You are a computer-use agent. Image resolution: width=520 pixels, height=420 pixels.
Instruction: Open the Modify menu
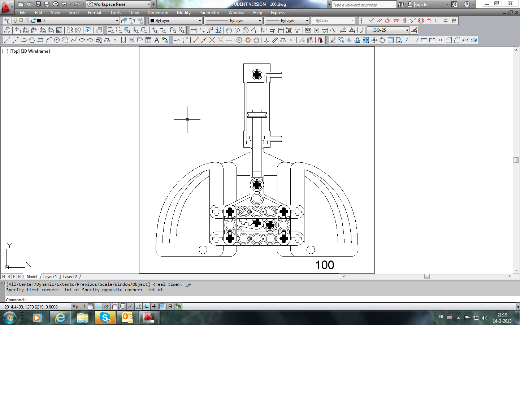(184, 13)
